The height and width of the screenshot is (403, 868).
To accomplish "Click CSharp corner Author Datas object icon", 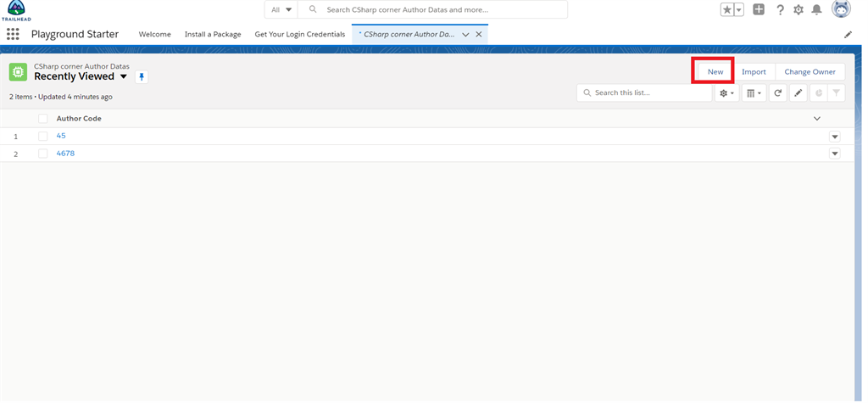I will pos(19,72).
